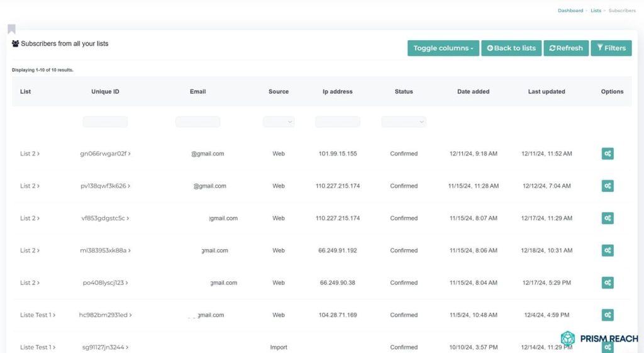Click the Unique ID filter field
644x353 pixels.
(105, 122)
